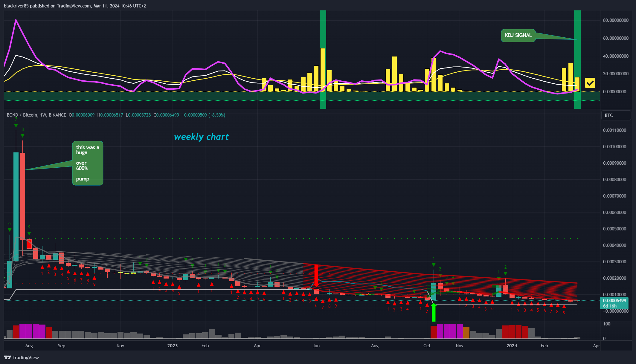Click the Oct label on time axis

[x=427, y=346]
